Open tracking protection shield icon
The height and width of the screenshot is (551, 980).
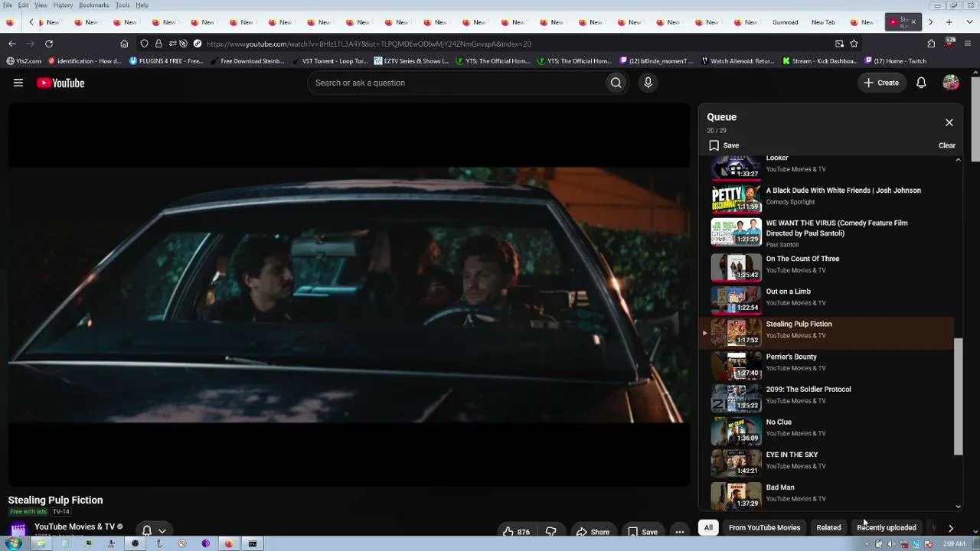click(144, 44)
